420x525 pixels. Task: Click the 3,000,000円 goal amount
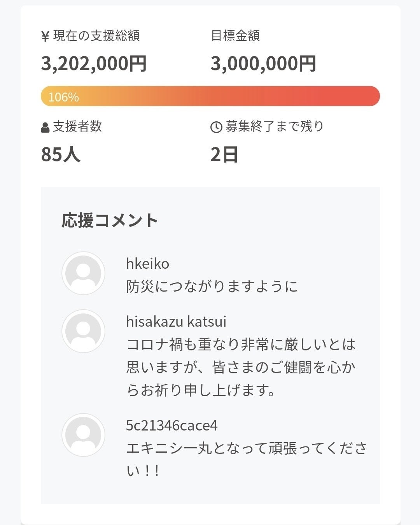point(263,63)
